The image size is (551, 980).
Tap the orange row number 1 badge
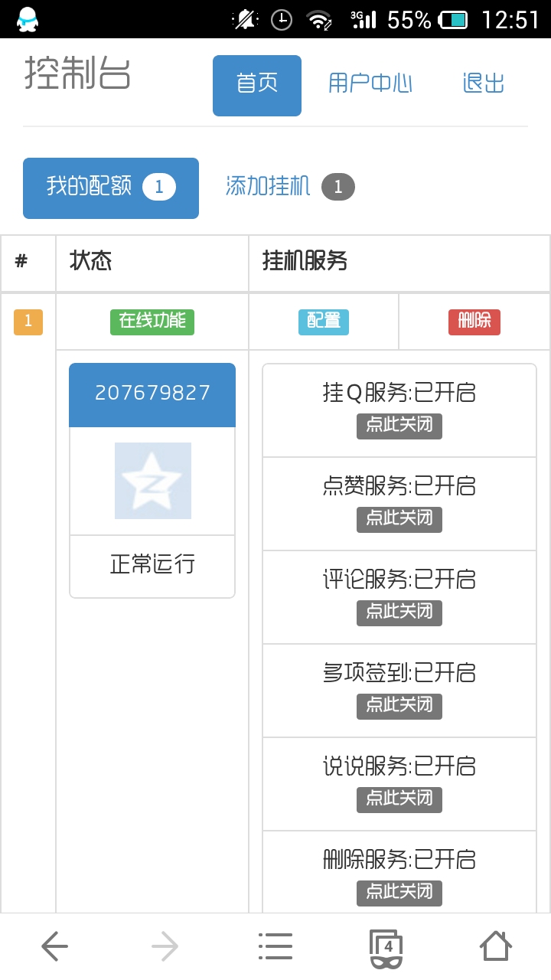tap(28, 322)
